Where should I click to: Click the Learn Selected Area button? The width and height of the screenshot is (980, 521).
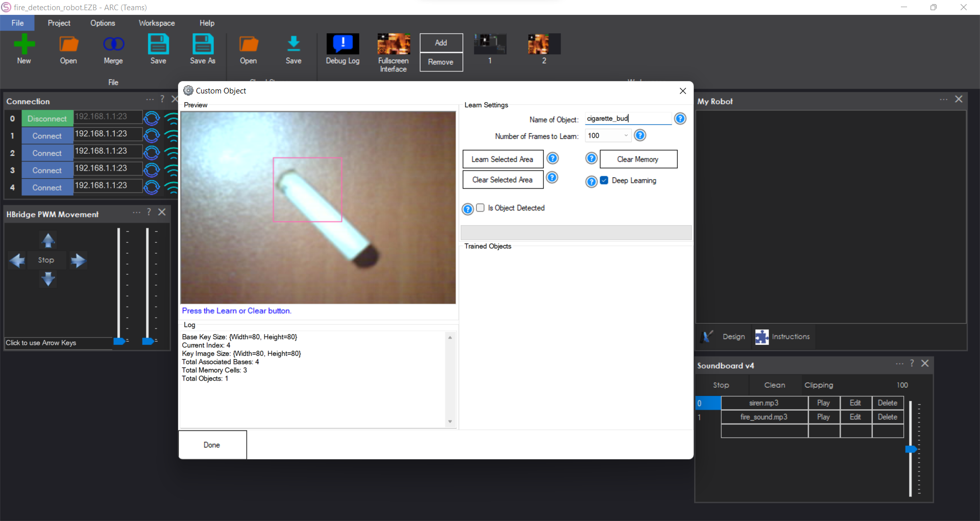pyautogui.click(x=503, y=159)
